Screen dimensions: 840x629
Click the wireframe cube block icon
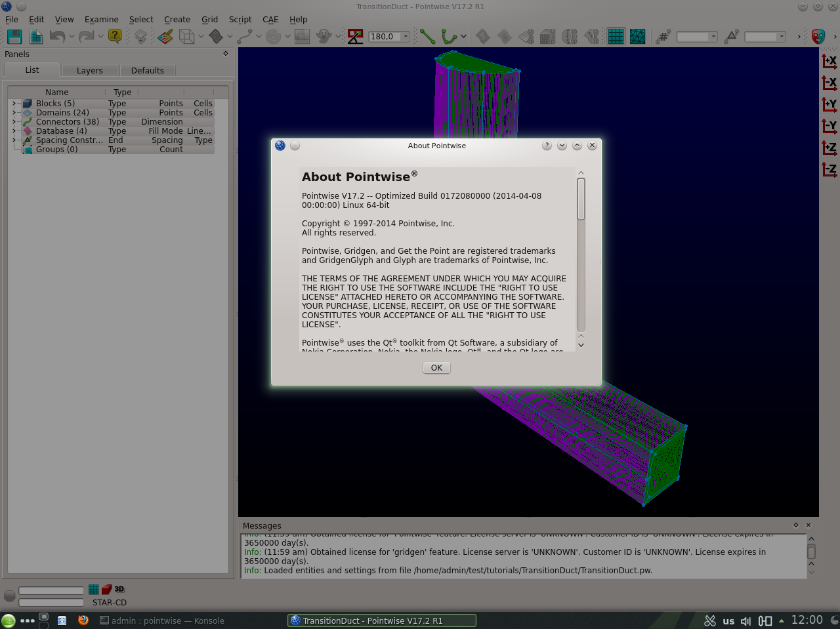(x=187, y=37)
